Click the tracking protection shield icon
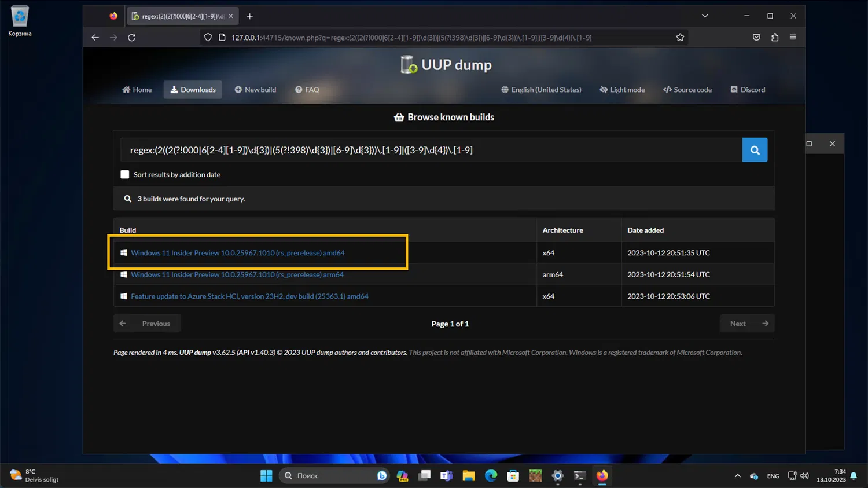This screenshot has height=488, width=868. (208, 38)
